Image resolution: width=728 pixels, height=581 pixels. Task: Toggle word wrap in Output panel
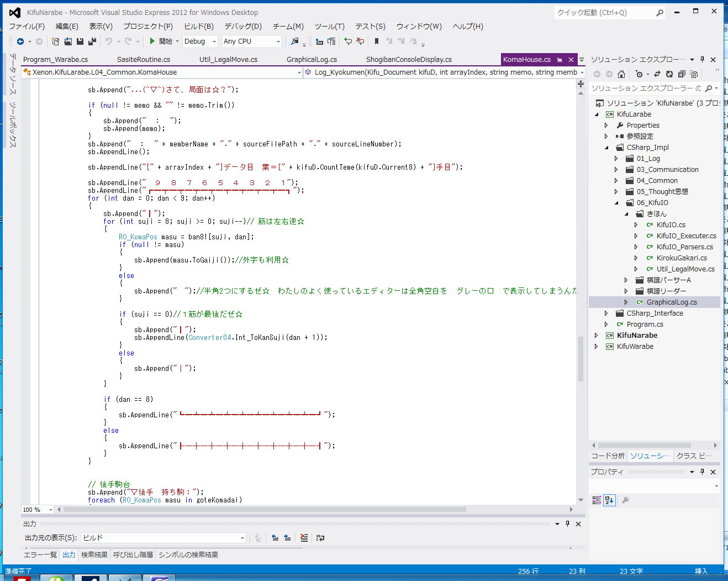tap(320, 537)
